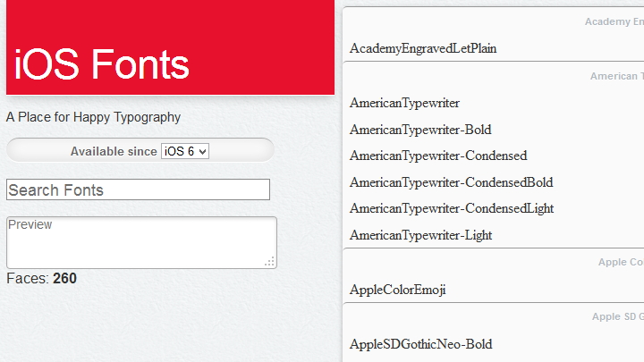This screenshot has height=362, width=644.
Task: Focus the Preview text area
Action: point(141,242)
